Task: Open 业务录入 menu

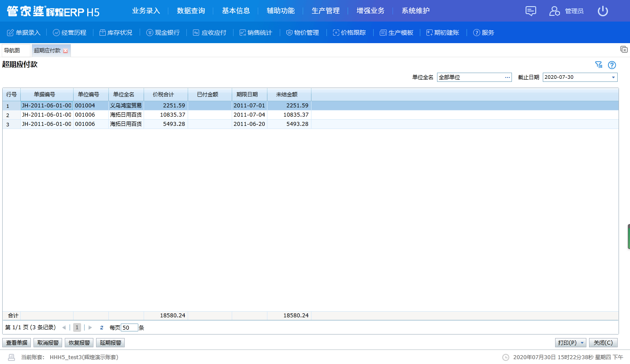Action: tap(146, 11)
